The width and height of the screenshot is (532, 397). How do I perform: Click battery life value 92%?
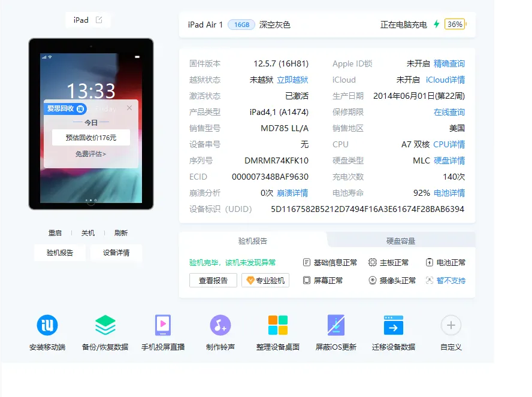tap(422, 193)
